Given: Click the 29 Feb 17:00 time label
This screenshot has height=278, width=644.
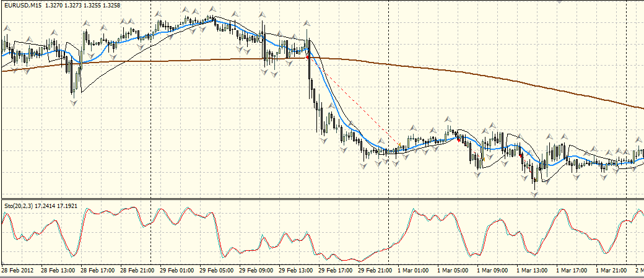Looking at the screenshot, I should pyautogui.click(x=336, y=271).
